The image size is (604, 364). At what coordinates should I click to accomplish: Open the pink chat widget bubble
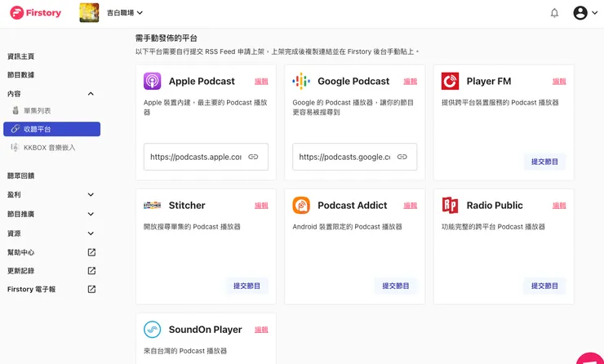(592, 358)
